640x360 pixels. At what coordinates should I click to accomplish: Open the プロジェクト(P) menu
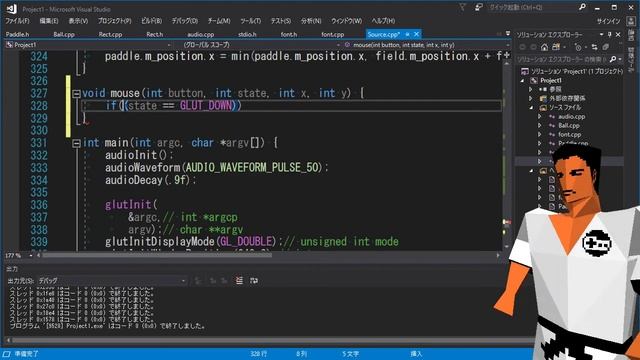click(114, 20)
